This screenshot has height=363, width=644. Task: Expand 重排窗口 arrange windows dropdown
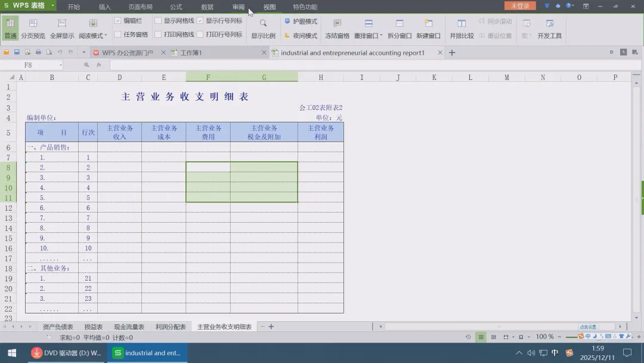coord(381,36)
